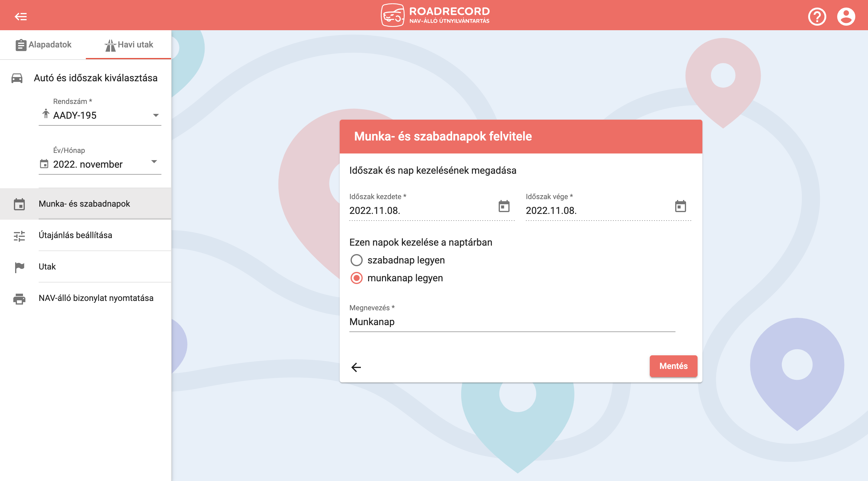Switch to the Havi utak tab
868x481 pixels.
(x=129, y=44)
